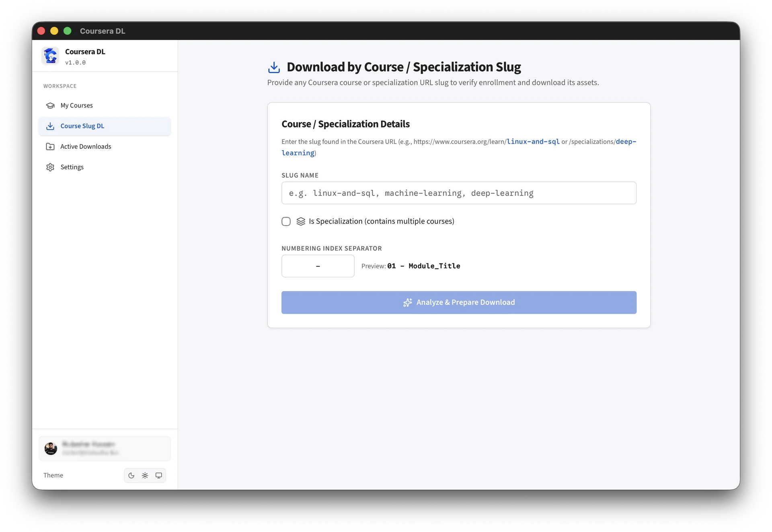
Task: Open the Settings page
Action: click(x=105, y=167)
